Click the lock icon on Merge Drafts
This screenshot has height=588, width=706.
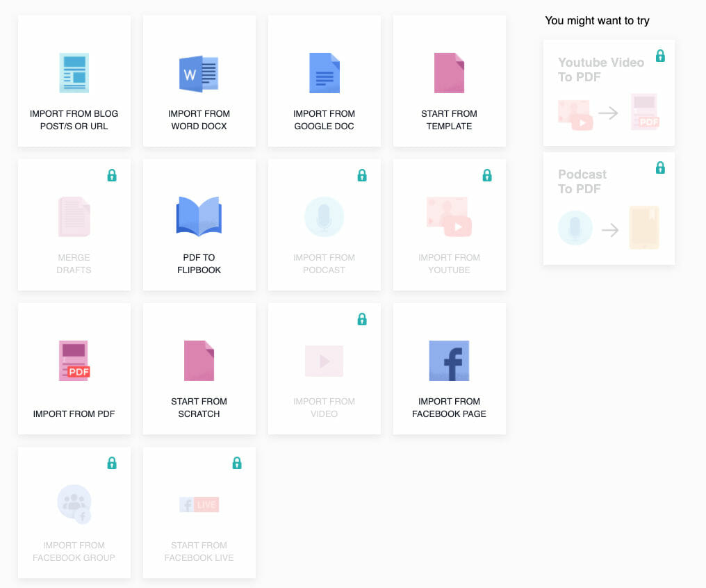point(112,176)
